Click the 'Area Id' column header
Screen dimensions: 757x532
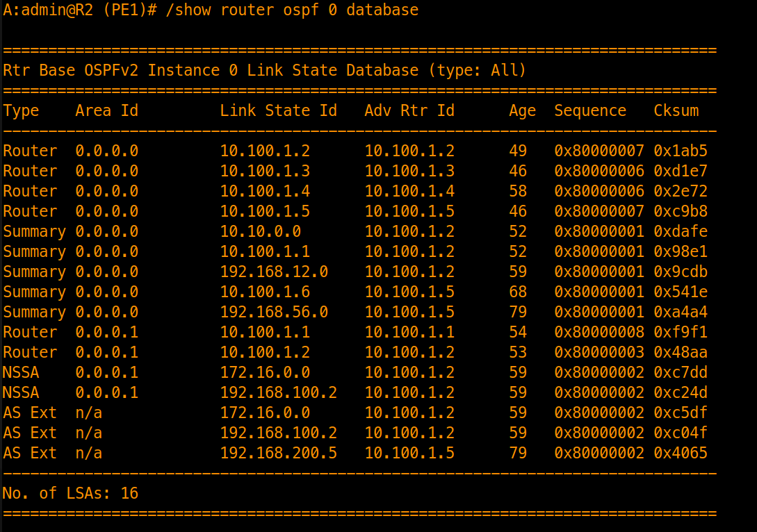pyautogui.click(x=106, y=110)
